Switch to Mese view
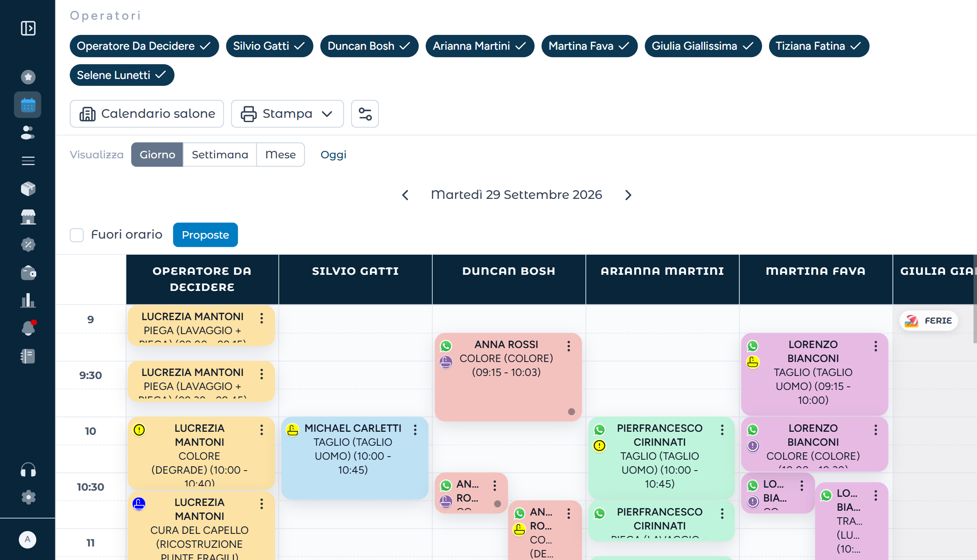The width and height of the screenshot is (977, 560). click(280, 155)
